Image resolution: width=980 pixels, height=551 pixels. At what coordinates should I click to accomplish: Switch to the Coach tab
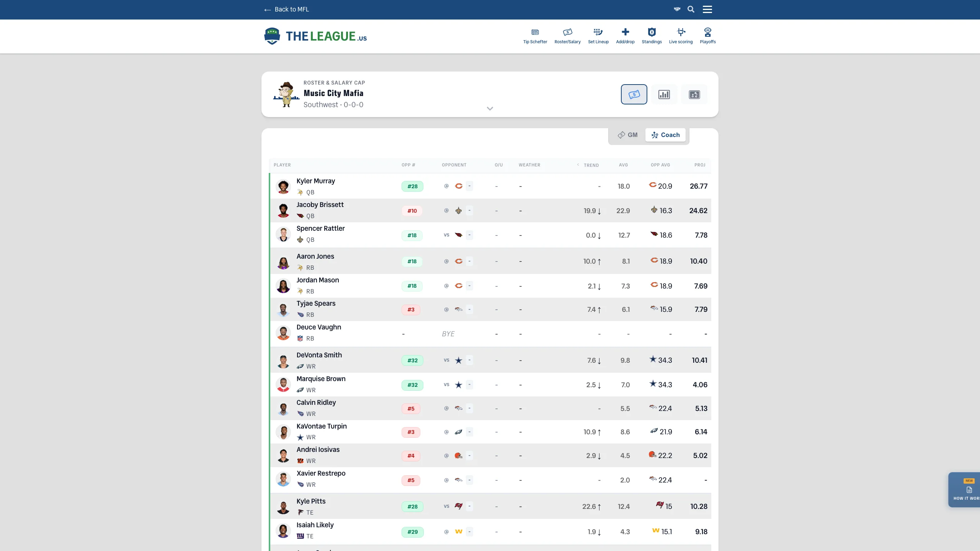[665, 135]
